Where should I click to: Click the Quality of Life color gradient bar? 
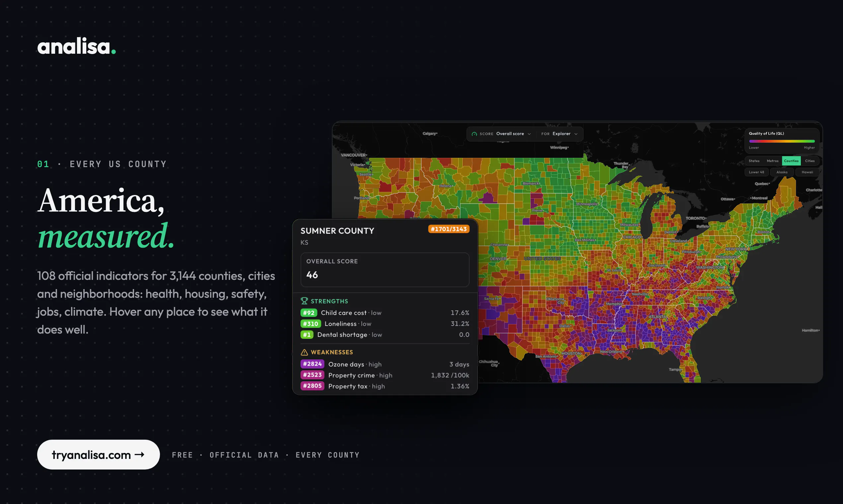click(x=782, y=141)
